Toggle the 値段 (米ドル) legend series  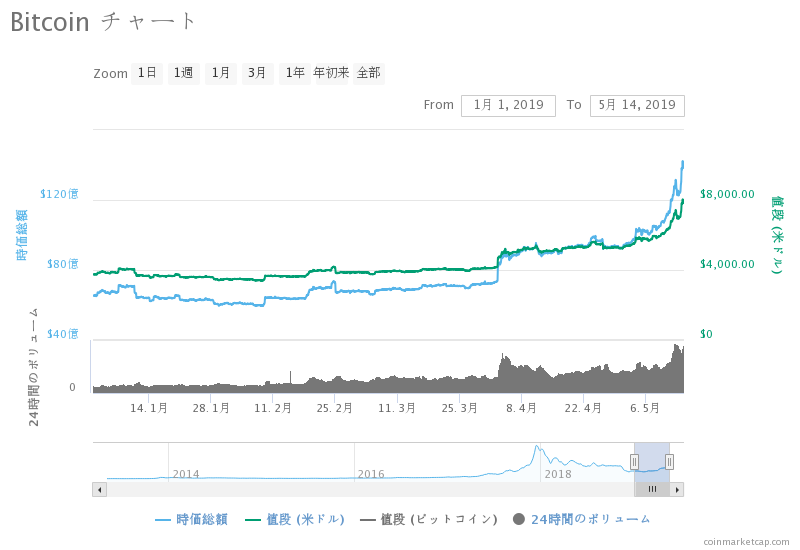[295, 519]
